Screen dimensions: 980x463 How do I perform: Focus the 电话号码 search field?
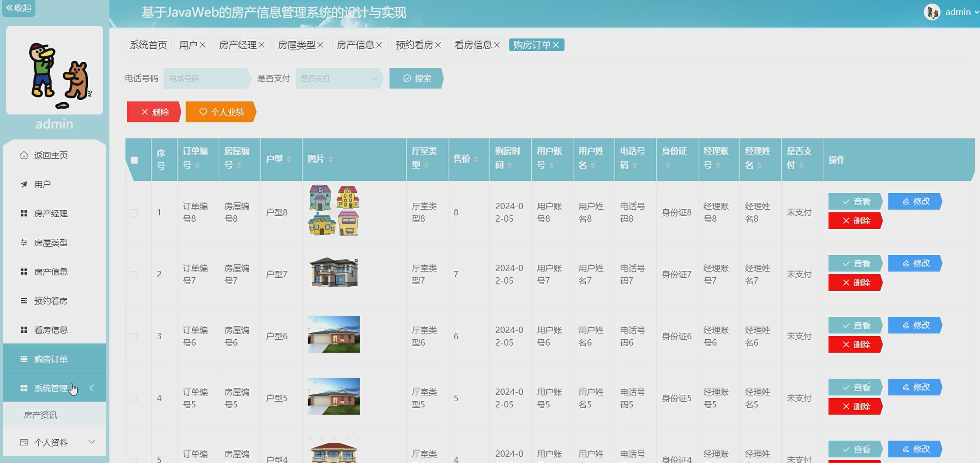click(x=207, y=78)
